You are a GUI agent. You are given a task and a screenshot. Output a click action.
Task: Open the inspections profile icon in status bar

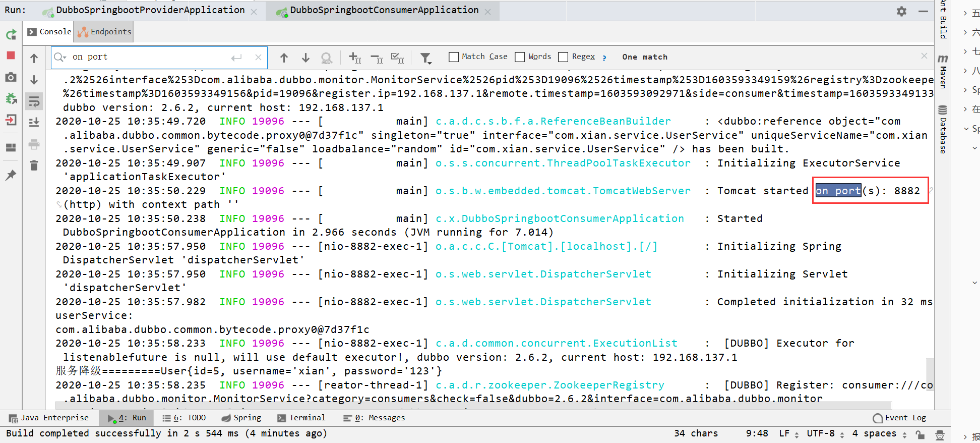940,434
